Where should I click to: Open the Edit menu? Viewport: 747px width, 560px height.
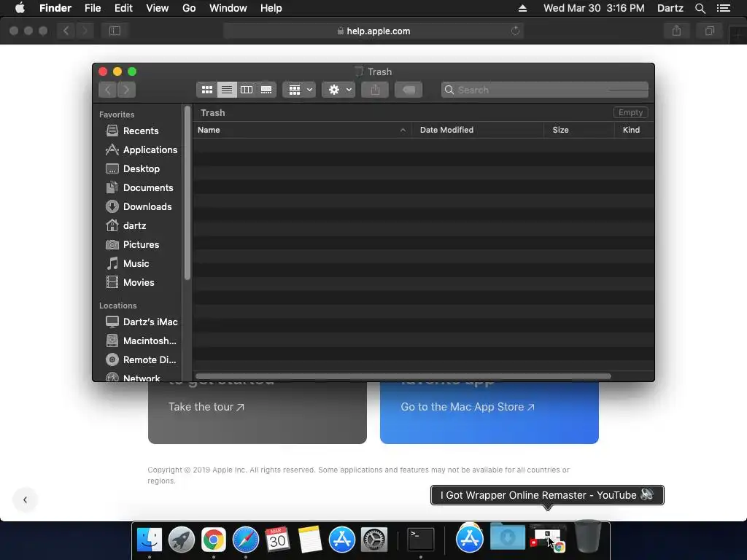click(123, 8)
